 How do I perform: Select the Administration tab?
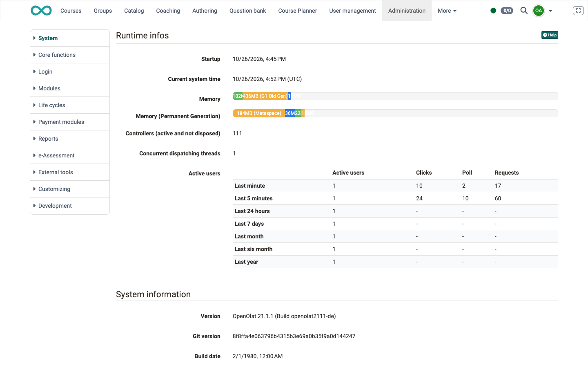pyautogui.click(x=407, y=11)
